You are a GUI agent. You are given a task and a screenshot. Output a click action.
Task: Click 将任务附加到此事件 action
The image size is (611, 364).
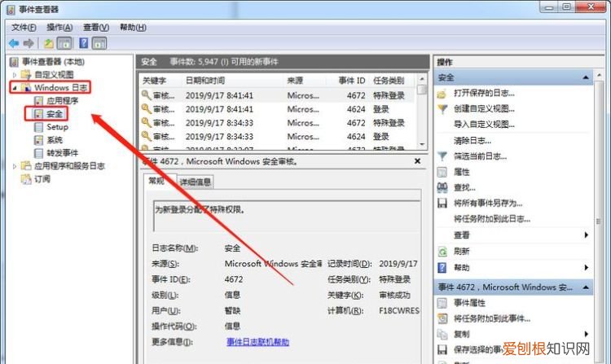point(492,319)
